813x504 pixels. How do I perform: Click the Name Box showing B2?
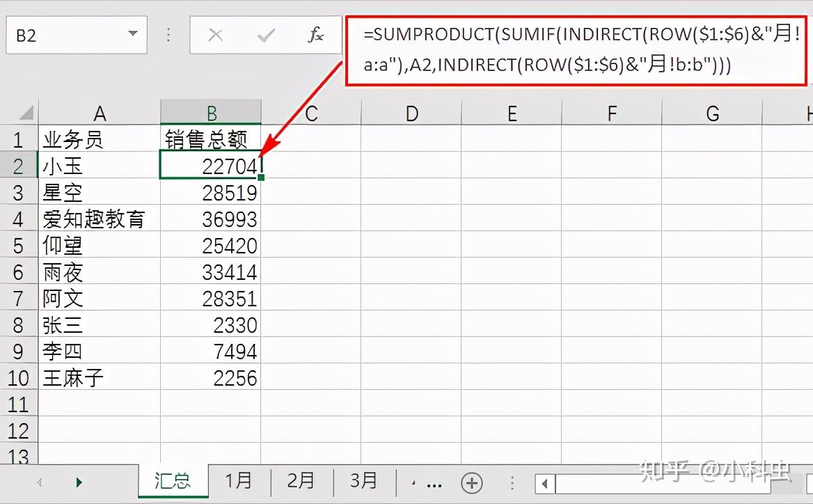(77, 35)
